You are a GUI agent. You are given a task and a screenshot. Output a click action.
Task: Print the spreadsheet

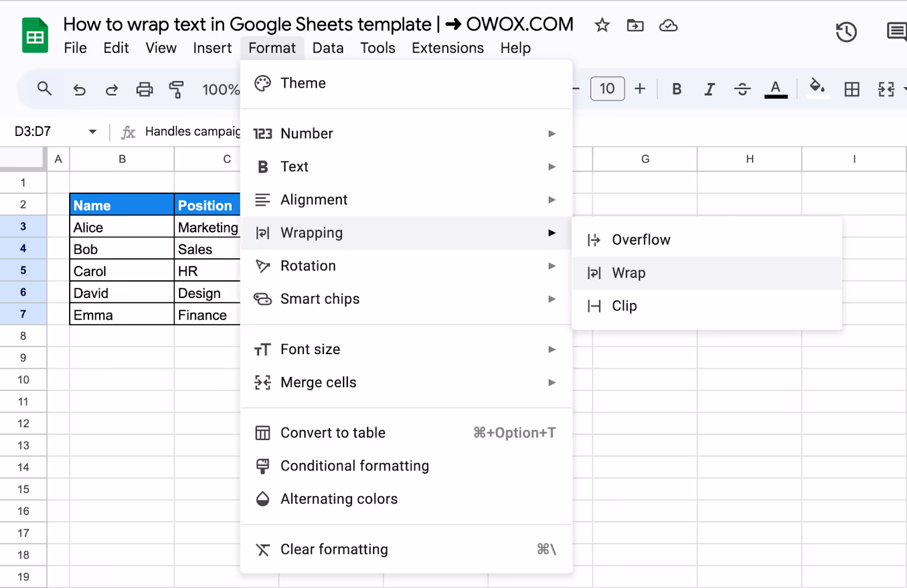(x=145, y=90)
